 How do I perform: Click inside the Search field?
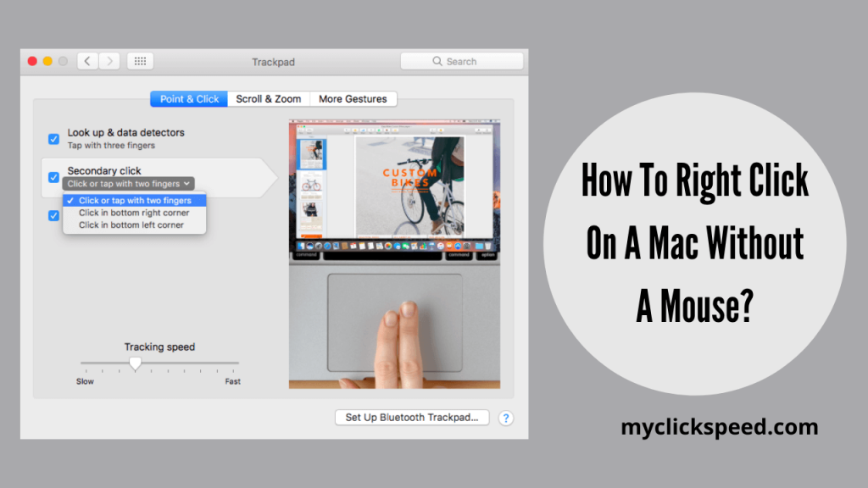pos(462,60)
